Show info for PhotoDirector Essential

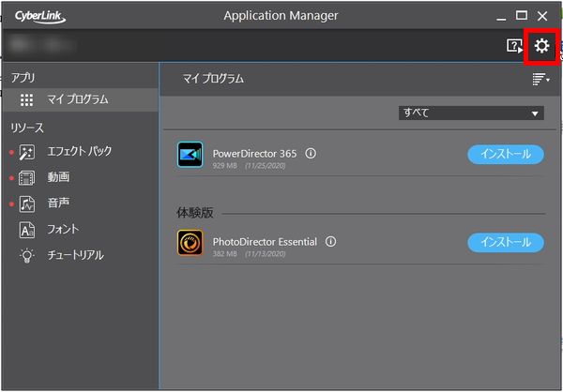[x=330, y=242]
